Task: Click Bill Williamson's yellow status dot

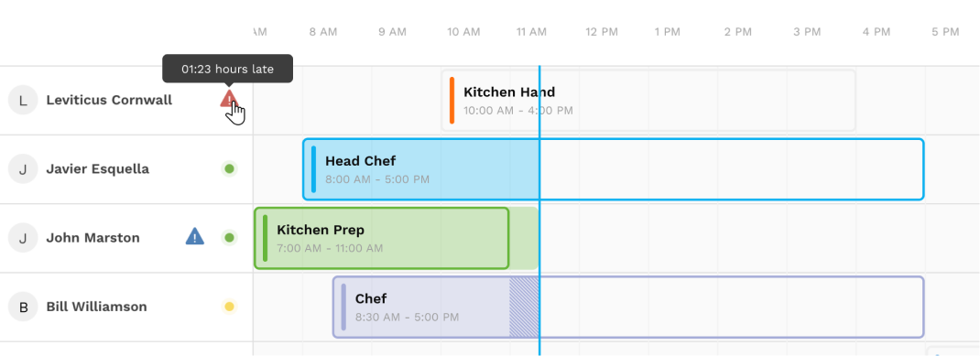Action: click(x=229, y=307)
